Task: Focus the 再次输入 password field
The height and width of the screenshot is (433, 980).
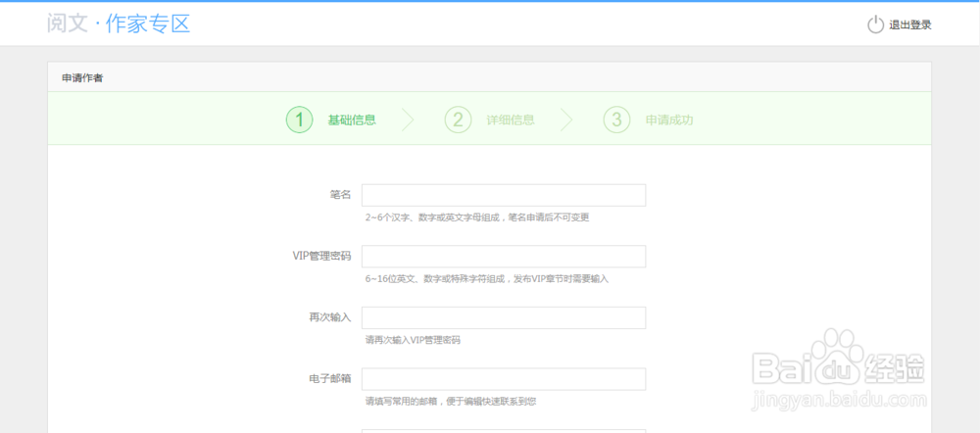Action: point(504,317)
